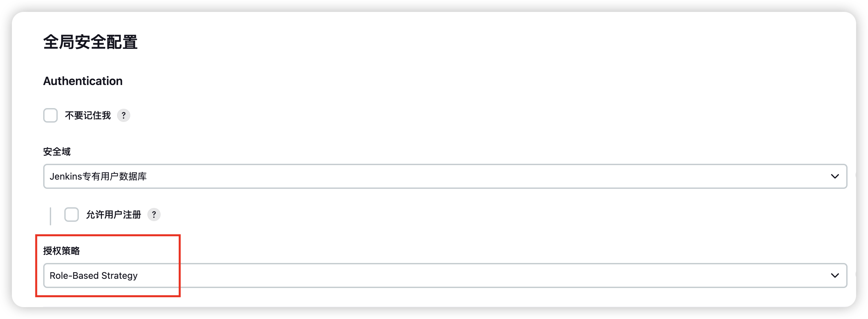
Task: Click the 允许用户注册 label text
Action: 113,215
